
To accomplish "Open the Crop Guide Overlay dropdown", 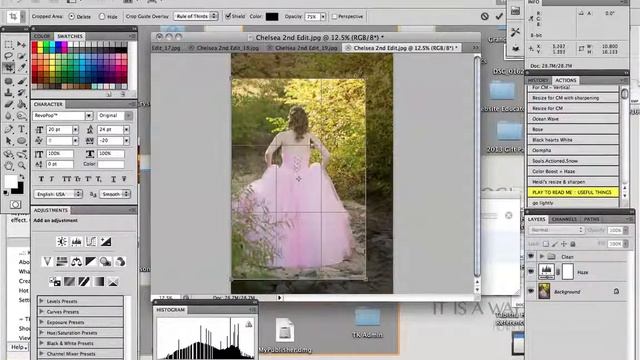I will click(x=196, y=16).
